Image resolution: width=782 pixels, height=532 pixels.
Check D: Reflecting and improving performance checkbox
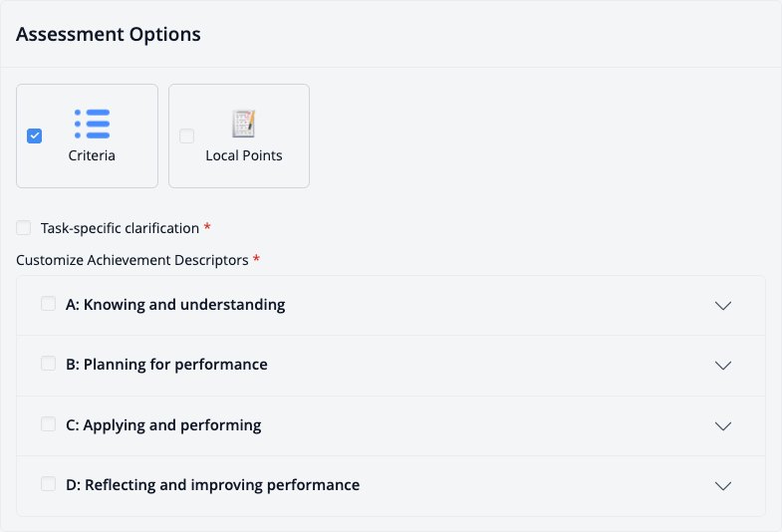(49, 484)
